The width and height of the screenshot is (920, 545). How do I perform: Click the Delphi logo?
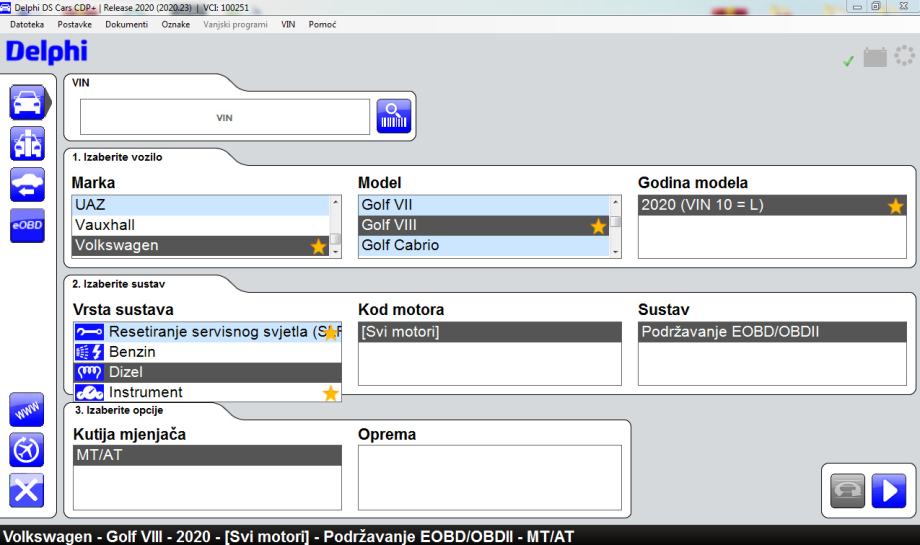tap(46, 52)
